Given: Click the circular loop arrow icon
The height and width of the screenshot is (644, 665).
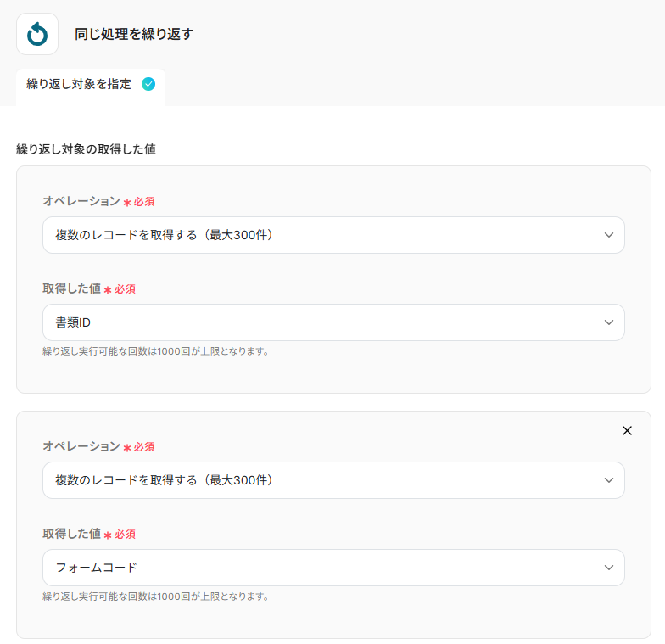Looking at the screenshot, I should point(37,34).
